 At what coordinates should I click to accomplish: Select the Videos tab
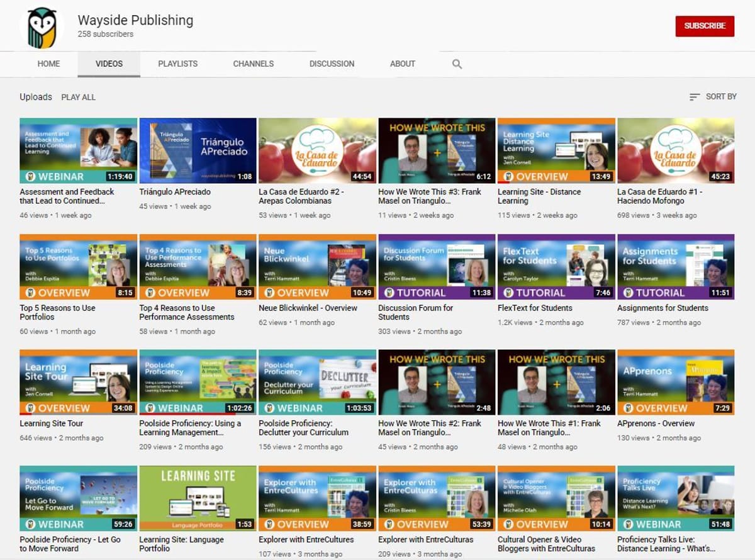pyautogui.click(x=109, y=64)
